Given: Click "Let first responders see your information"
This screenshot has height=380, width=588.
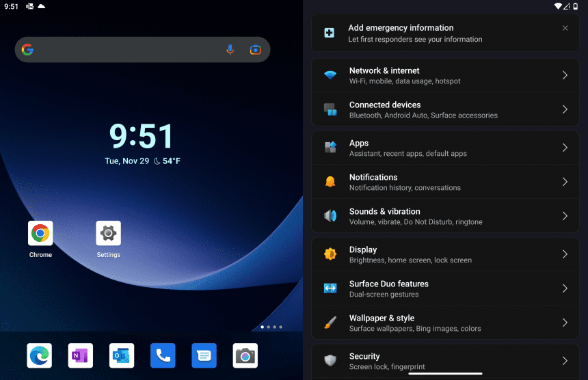Looking at the screenshot, I should [x=415, y=40].
